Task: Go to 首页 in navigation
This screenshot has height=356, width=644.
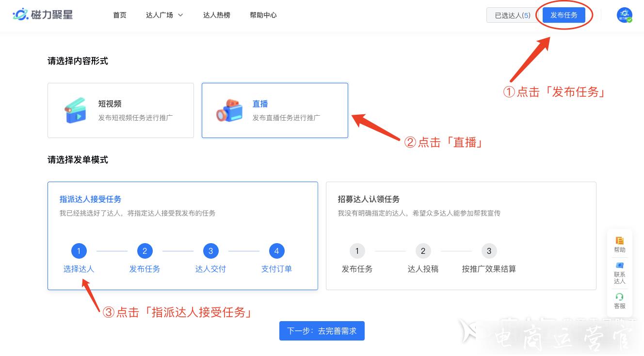Action: (120, 15)
